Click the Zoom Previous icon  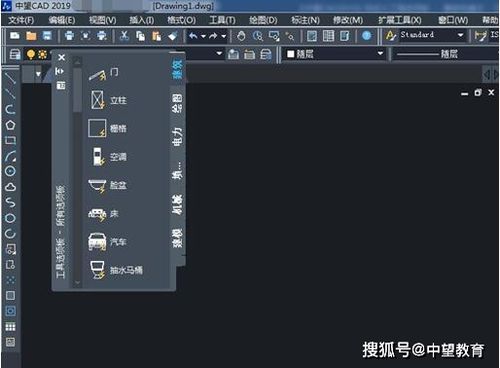pyautogui.click(x=290, y=36)
